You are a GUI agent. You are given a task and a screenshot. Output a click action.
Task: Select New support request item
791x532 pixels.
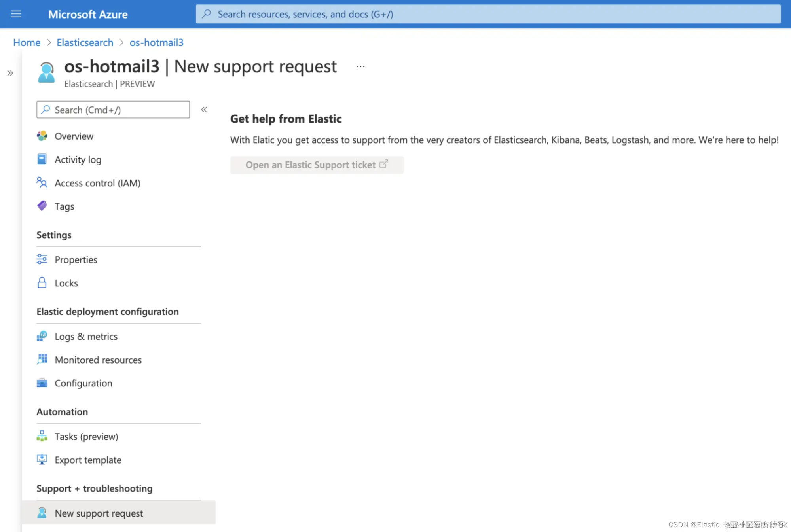coord(99,513)
